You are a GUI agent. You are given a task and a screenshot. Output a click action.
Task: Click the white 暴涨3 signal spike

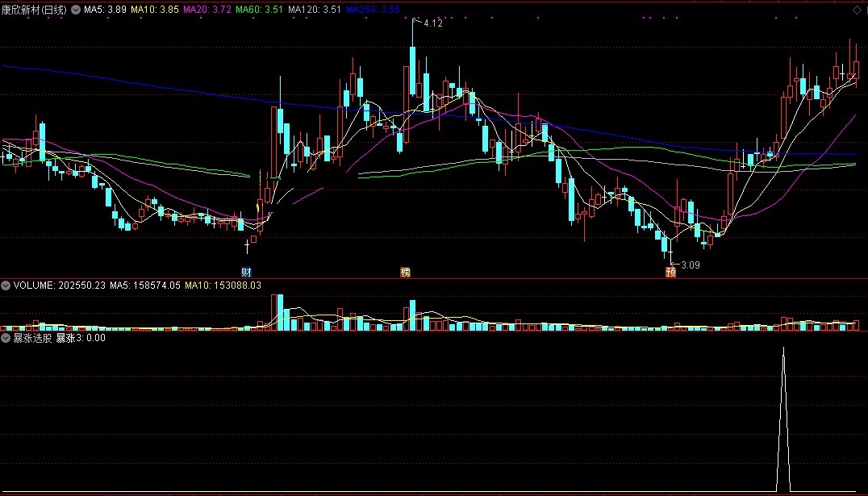783,419
